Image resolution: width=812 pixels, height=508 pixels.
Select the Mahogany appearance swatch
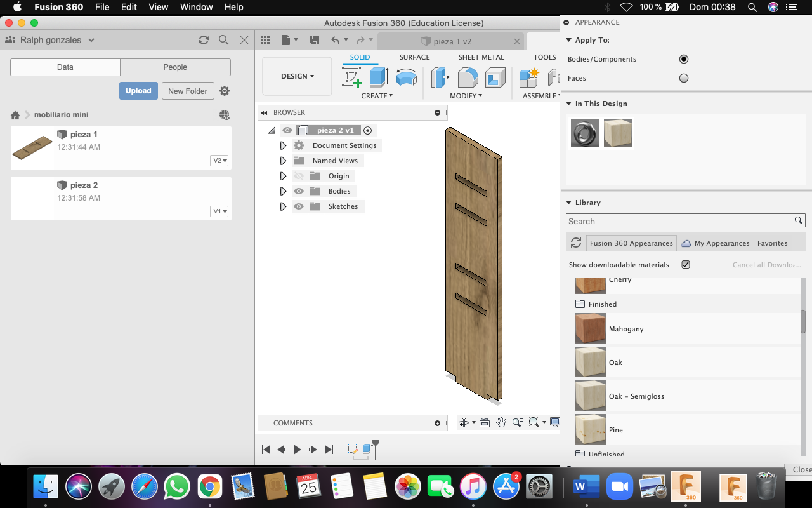point(591,329)
